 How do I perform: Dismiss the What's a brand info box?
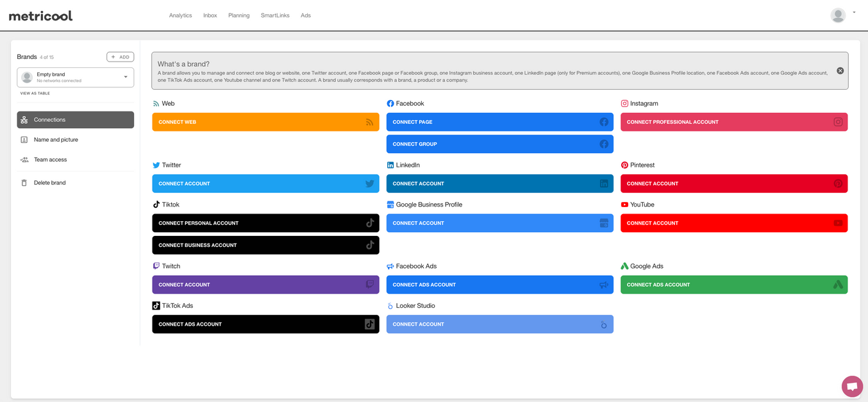tap(840, 71)
